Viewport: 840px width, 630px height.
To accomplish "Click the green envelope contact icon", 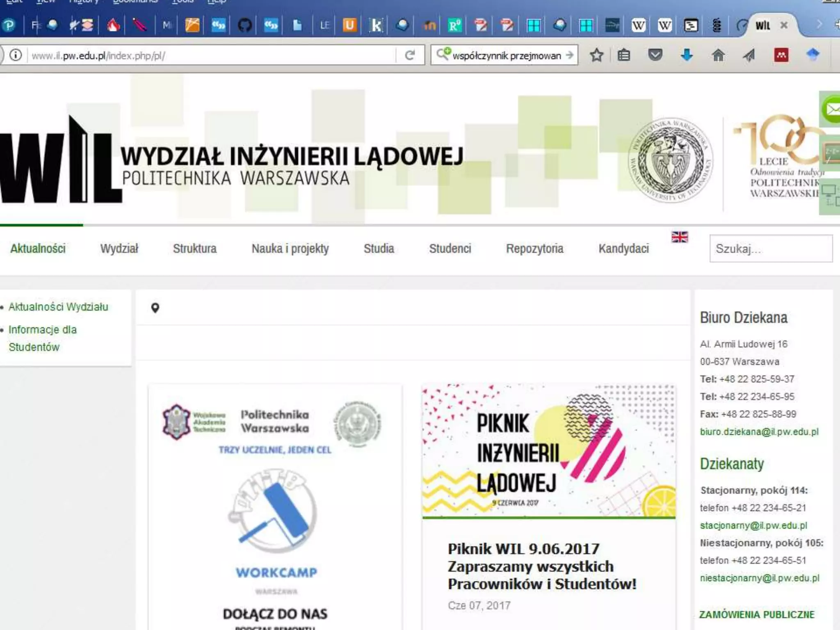I will coord(832,109).
